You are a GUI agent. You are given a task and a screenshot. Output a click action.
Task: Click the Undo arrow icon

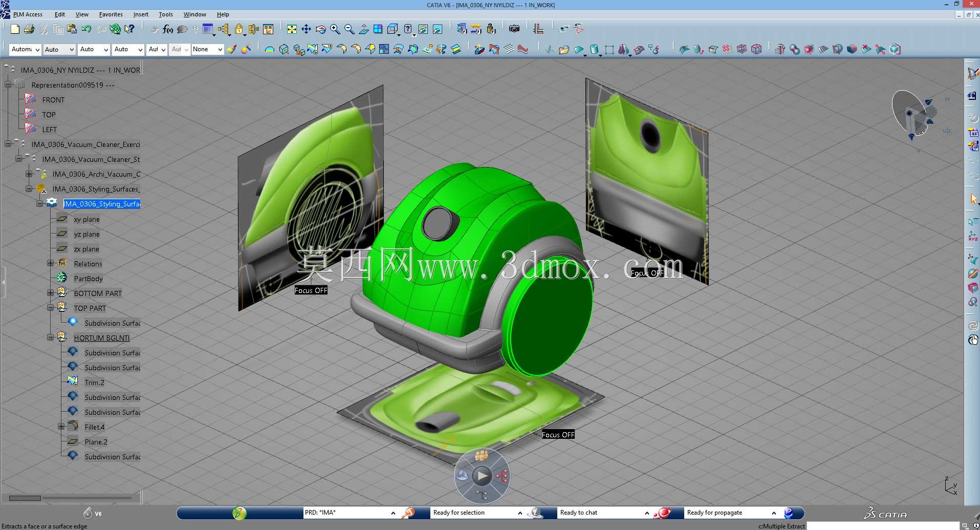point(86,29)
